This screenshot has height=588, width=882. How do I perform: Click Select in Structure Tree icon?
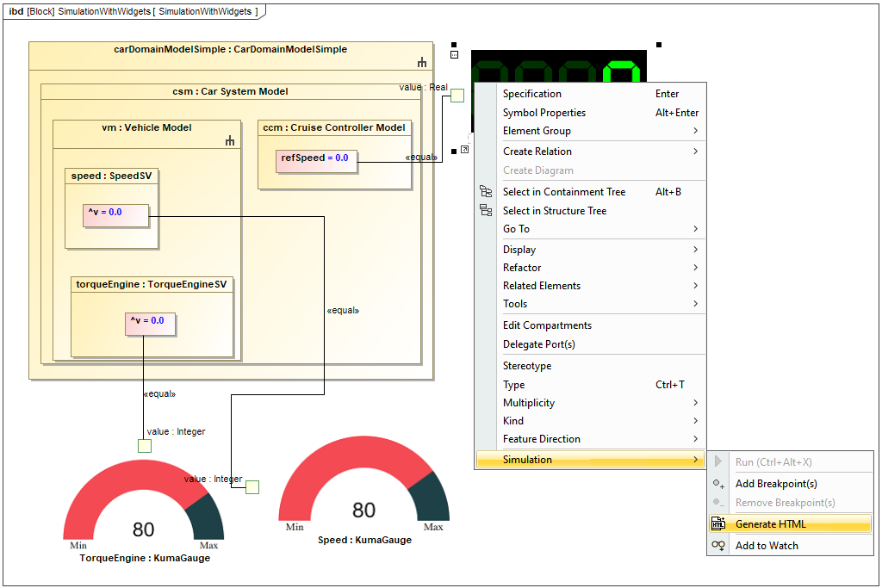486,210
